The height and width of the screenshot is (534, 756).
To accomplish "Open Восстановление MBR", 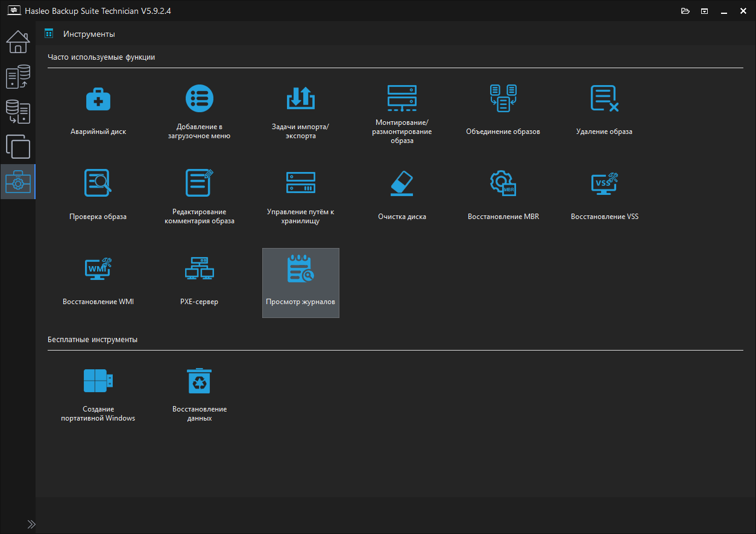I will click(x=503, y=195).
